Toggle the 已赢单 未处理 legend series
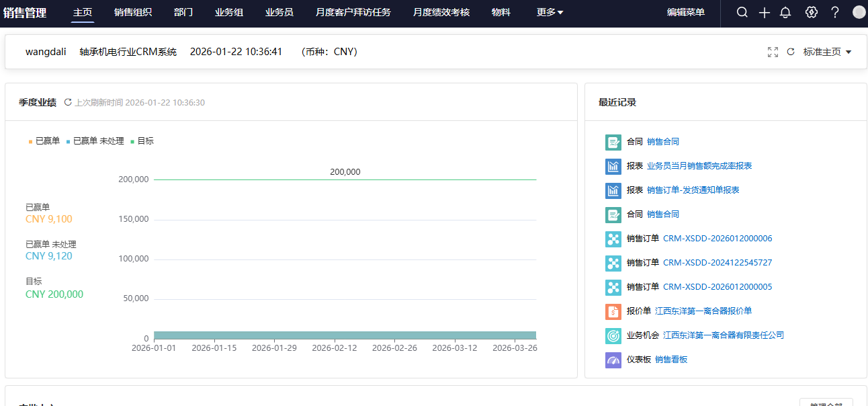 (x=95, y=141)
